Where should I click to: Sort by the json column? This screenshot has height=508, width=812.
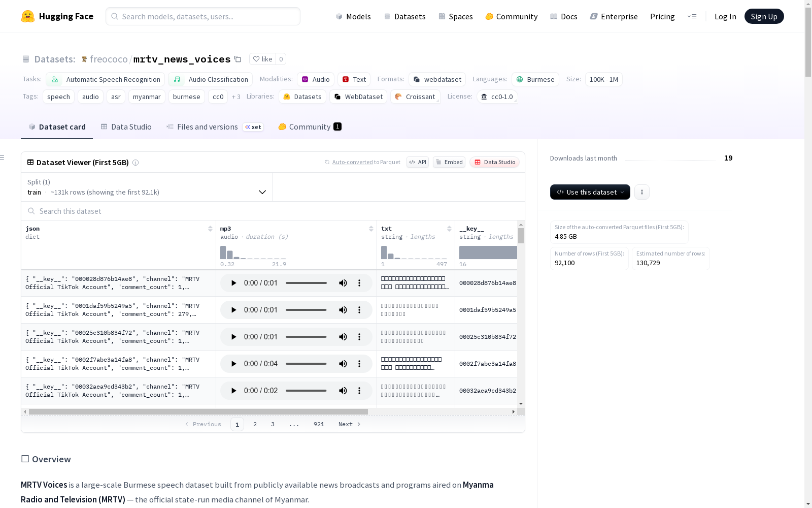[x=210, y=229]
